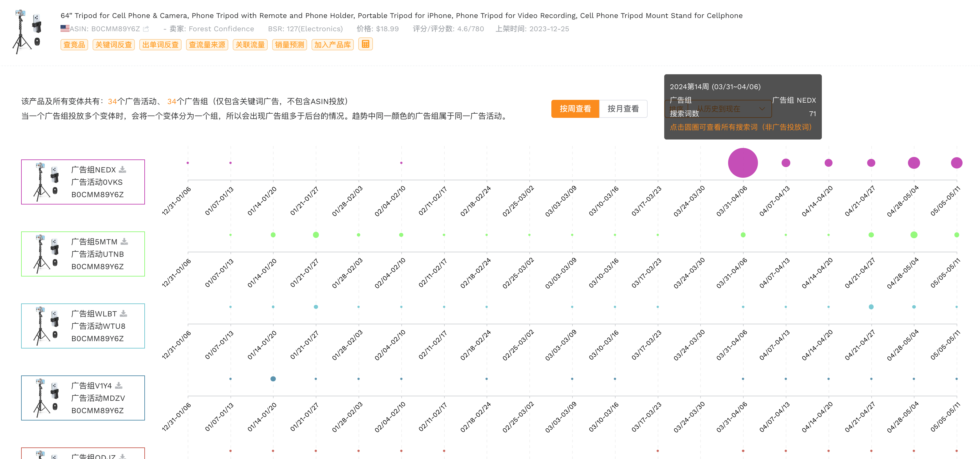980x459 pixels.
Task: Click the 广告活动UTNB campaign label
Action: click(98, 254)
